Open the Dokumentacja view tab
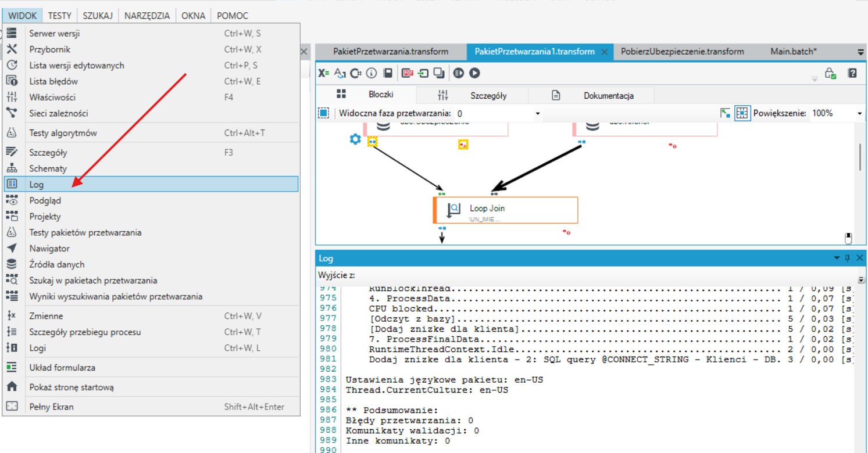 tap(592, 96)
